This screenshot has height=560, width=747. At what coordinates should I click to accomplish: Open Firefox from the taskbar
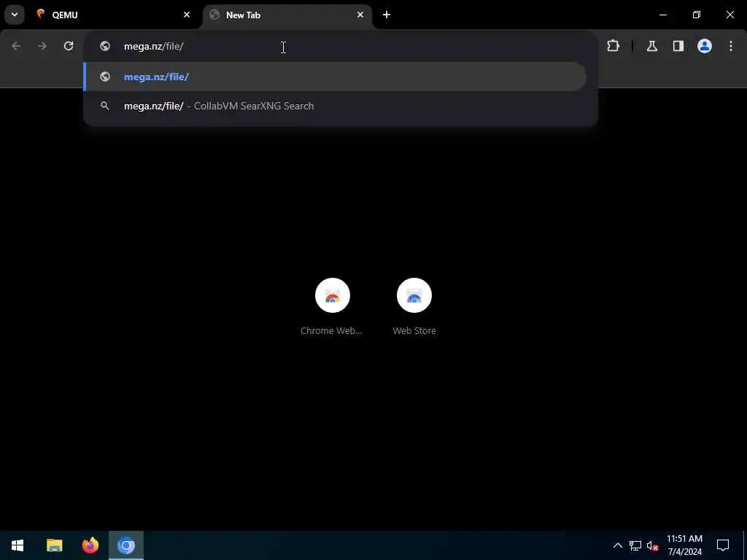90,545
